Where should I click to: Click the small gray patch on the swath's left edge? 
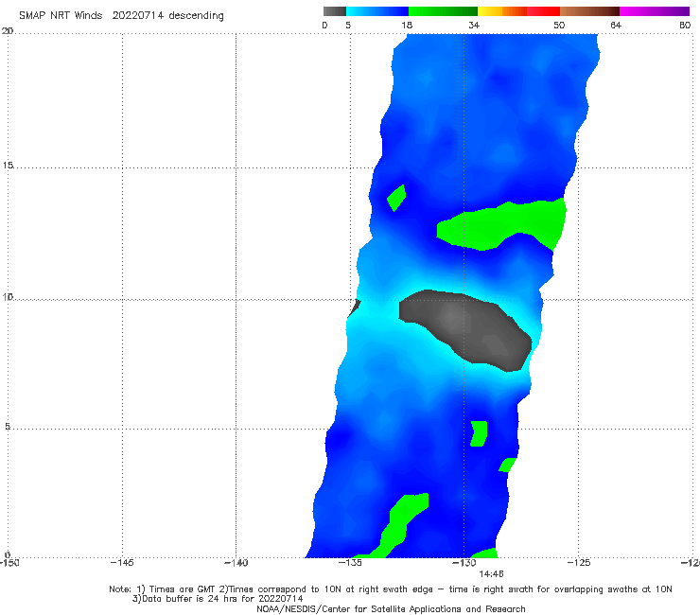355,308
